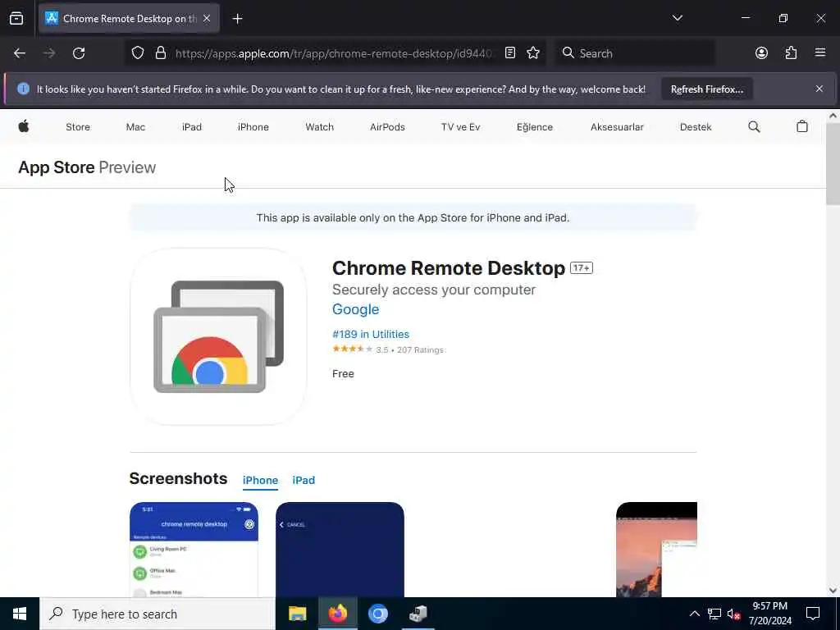Open the taskbar clock and date

tap(769, 614)
